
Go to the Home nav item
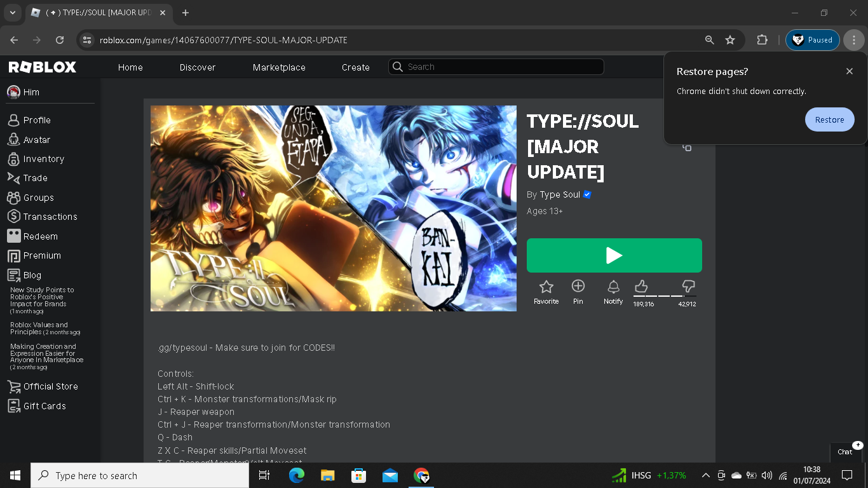[x=130, y=67]
